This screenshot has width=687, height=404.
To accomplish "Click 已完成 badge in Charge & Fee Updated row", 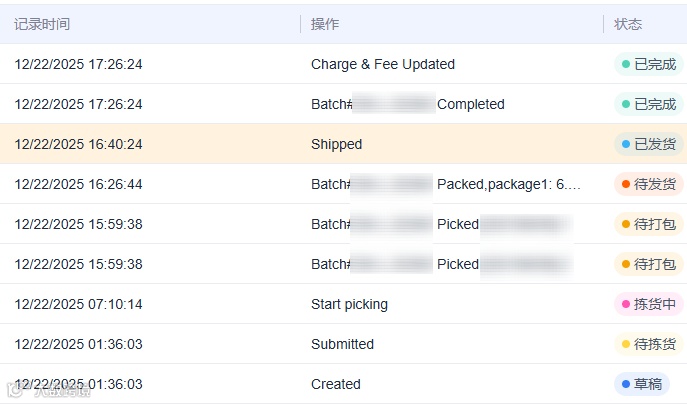I will coord(649,64).
